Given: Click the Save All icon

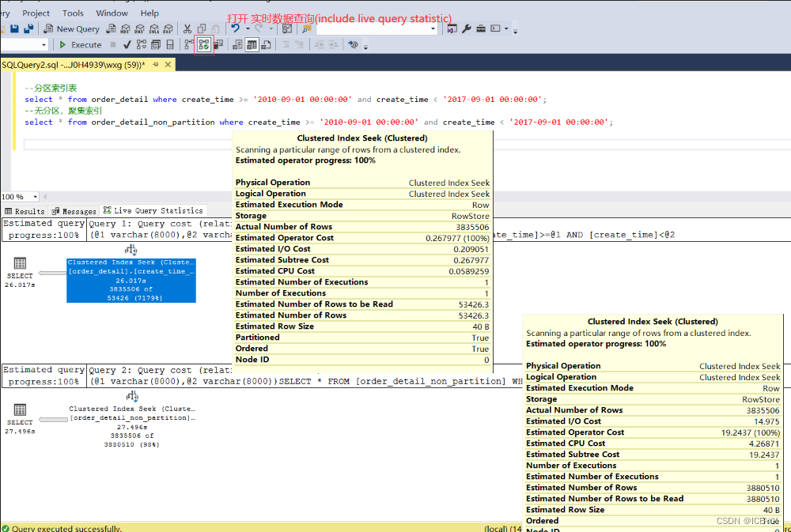Looking at the screenshot, I should 28,28.
